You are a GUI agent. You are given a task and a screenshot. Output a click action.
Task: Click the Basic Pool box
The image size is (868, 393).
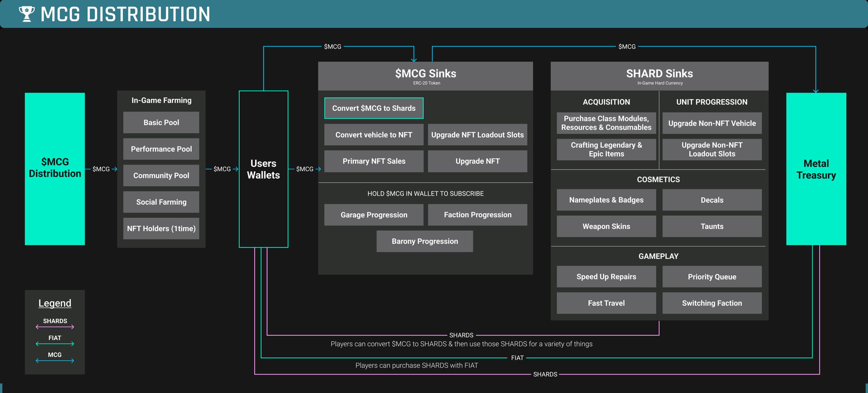(161, 122)
